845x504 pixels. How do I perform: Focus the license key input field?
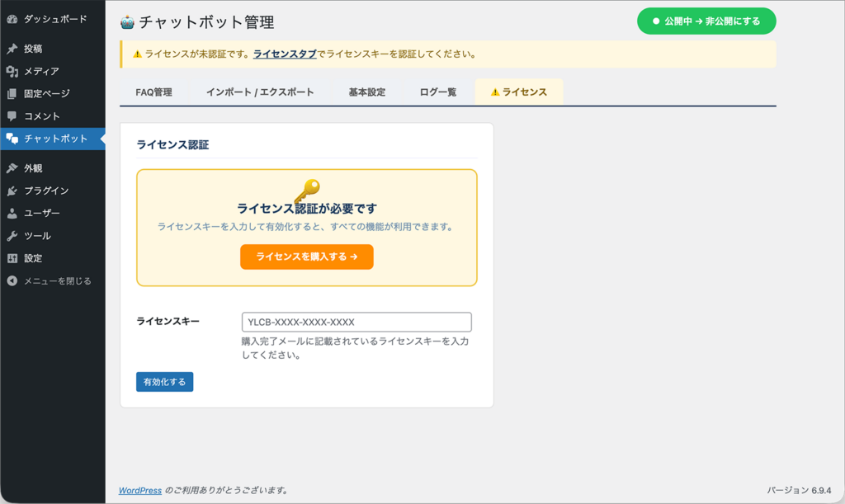[358, 322]
